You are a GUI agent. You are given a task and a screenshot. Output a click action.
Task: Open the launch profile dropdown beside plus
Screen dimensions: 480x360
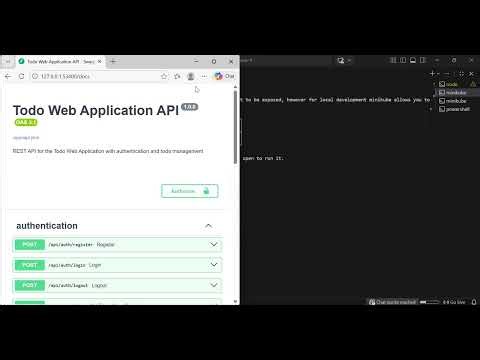coord(438,74)
